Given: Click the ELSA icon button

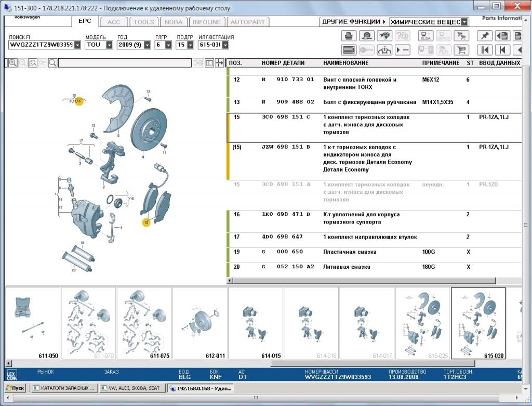Looking at the screenshot, I should pyautogui.click(x=425, y=36).
